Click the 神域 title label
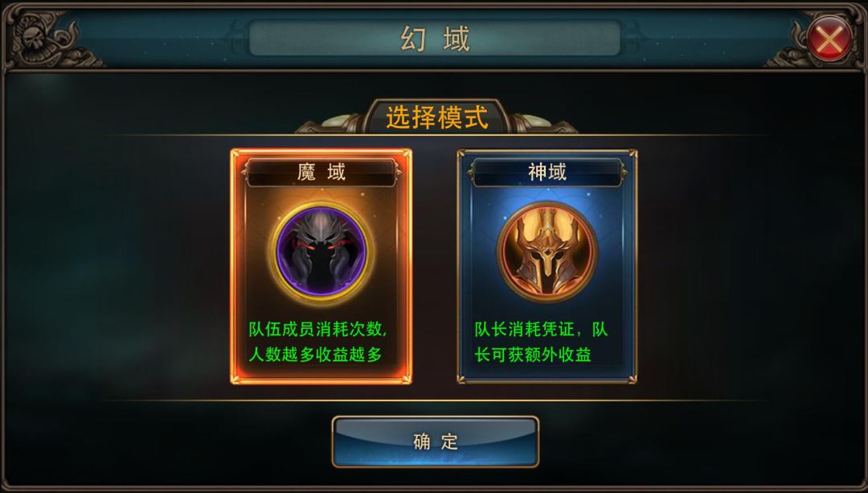The width and height of the screenshot is (868, 493). (x=547, y=172)
